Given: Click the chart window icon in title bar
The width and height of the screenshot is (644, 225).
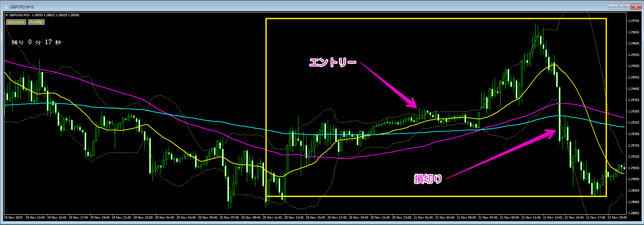Looking at the screenshot, I should coord(6,7).
